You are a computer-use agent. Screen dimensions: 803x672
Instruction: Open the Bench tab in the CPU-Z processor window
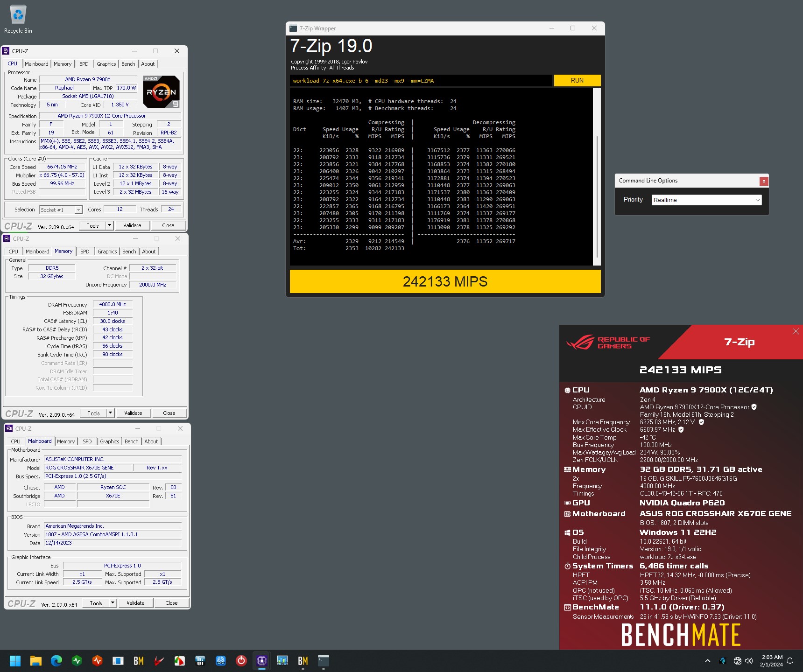(128, 64)
